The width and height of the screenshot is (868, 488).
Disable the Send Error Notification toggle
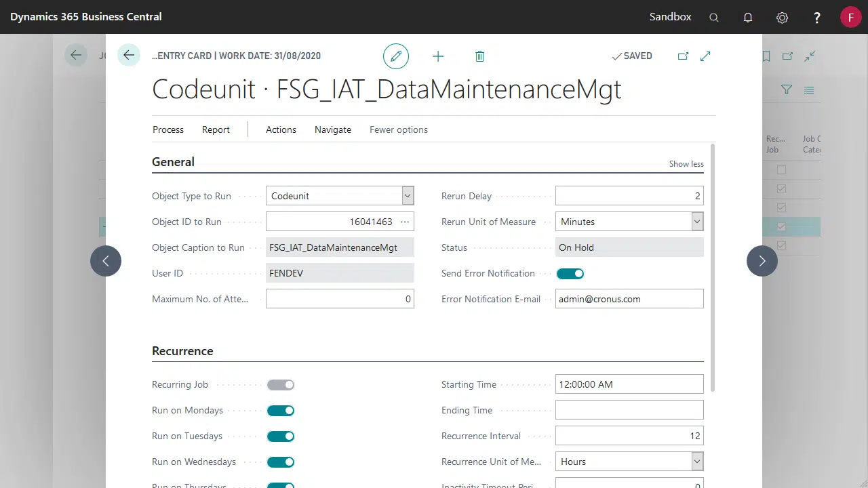(570, 274)
